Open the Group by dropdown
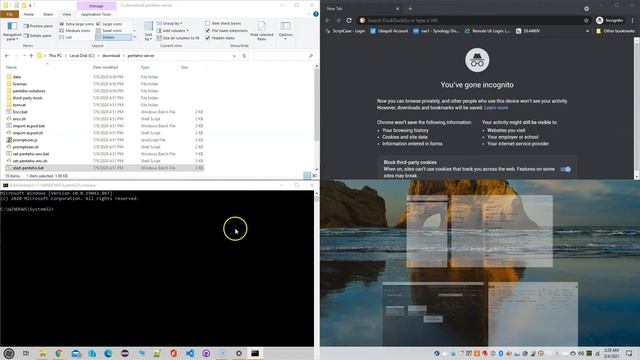 [170, 23]
